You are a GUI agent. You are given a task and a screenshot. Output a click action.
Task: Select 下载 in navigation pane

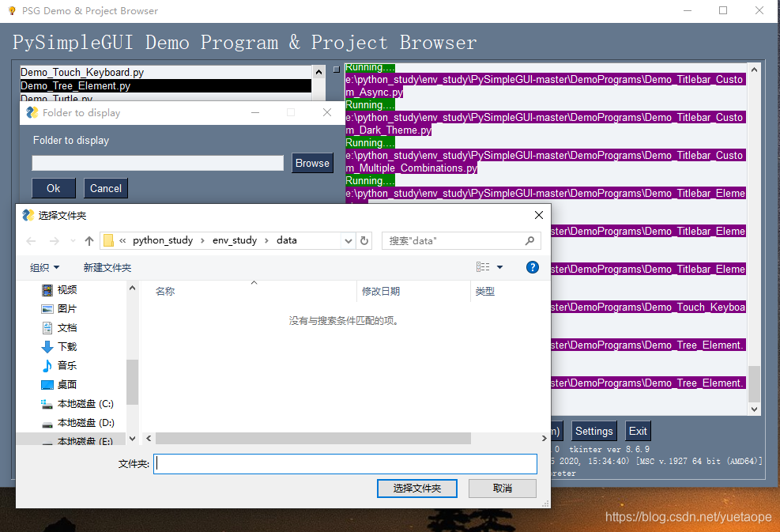click(59, 347)
